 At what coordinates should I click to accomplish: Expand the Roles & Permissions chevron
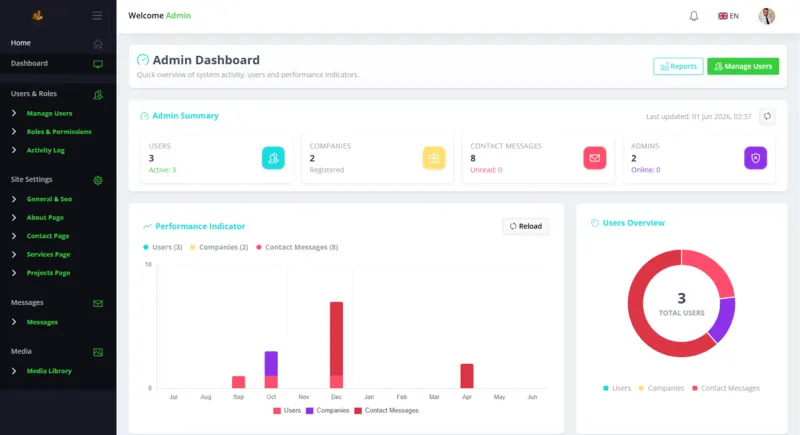14,132
